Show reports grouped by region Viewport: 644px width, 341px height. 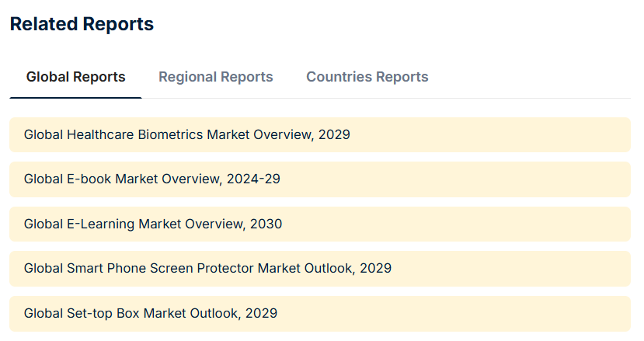pos(215,77)
